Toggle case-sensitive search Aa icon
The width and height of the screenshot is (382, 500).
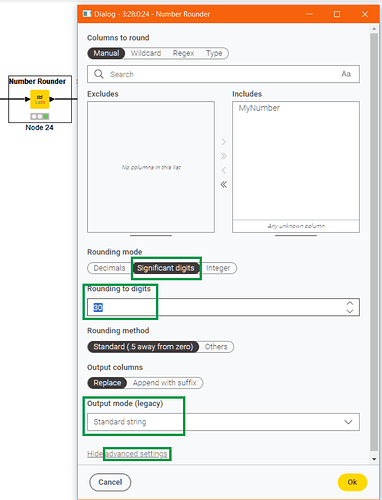click(x=346, y=74)
